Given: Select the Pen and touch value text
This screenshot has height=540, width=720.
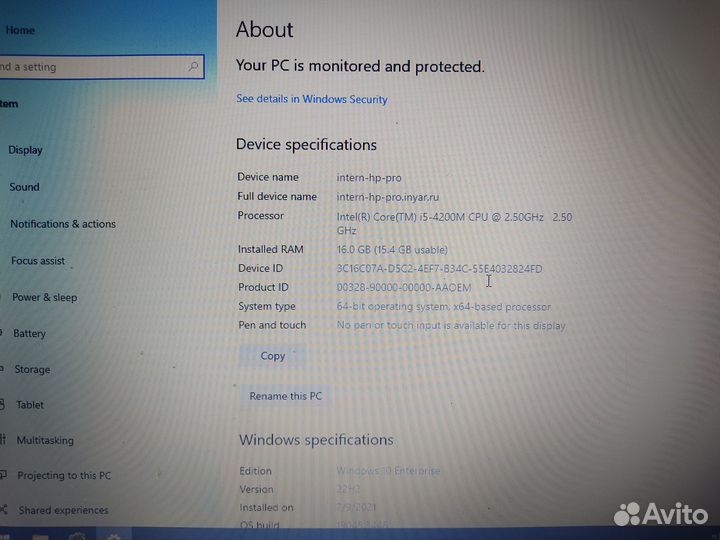Looking at the screenshot, I should [x=451, y=326].
